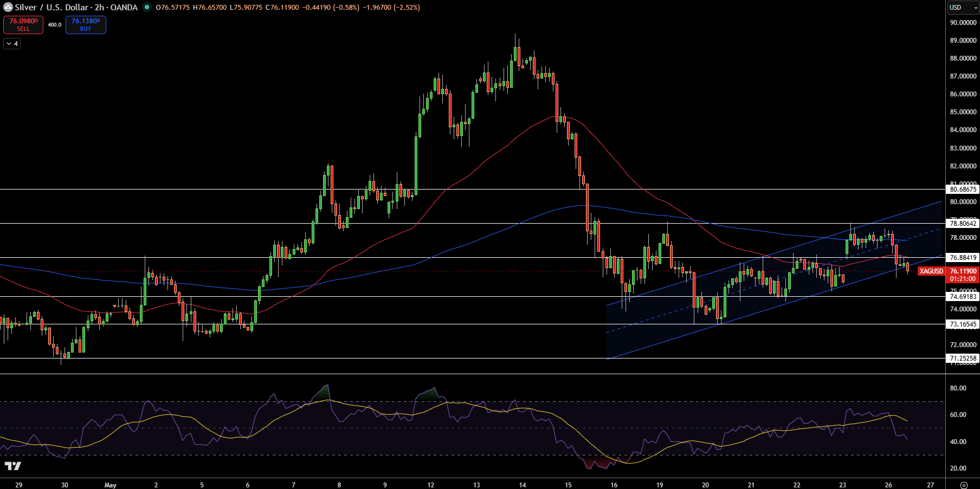Click the closing value C76.11900 in header

(x=282, y=8)
